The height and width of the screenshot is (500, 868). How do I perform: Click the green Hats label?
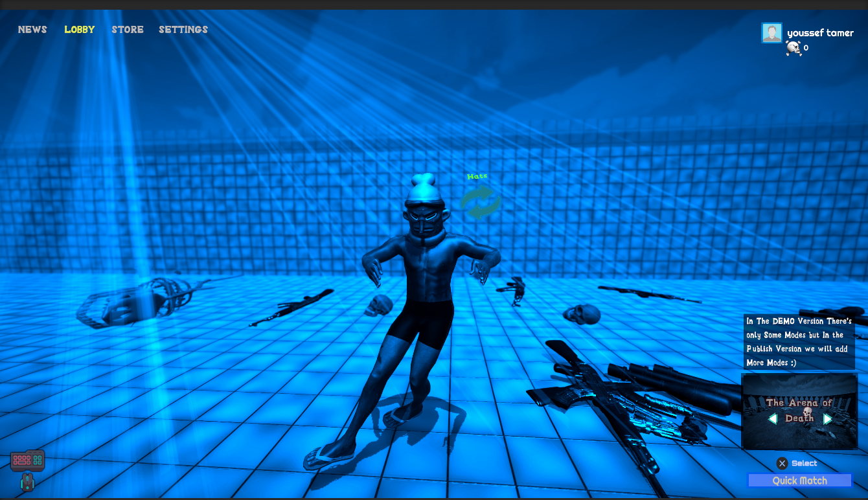[x=477, y=176]
